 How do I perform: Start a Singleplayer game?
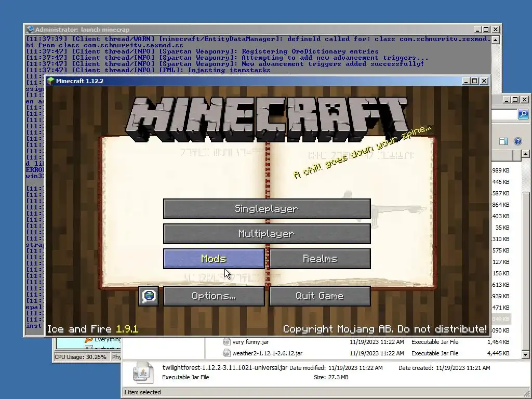point(267,209)
